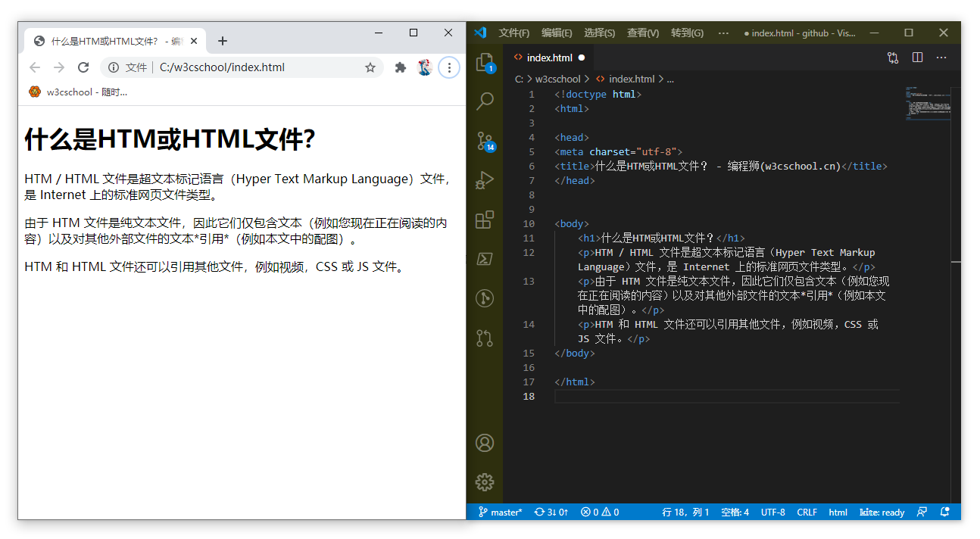The width and height of the screenshot is (980, 539).
Task: Click the extensions puzzle icon in Chrome toolbar
Action: [x=400, y=67]
